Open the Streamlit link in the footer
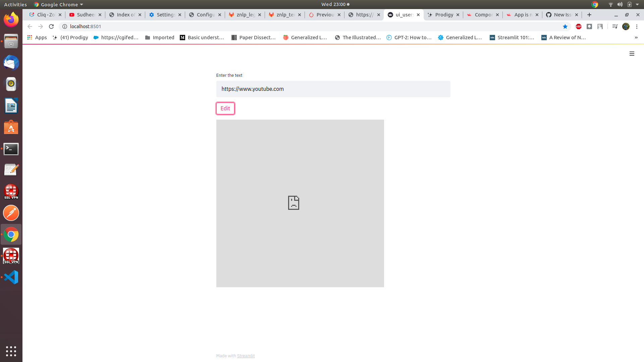The height and width of the screenshot is (362, 644). (246, 356)
